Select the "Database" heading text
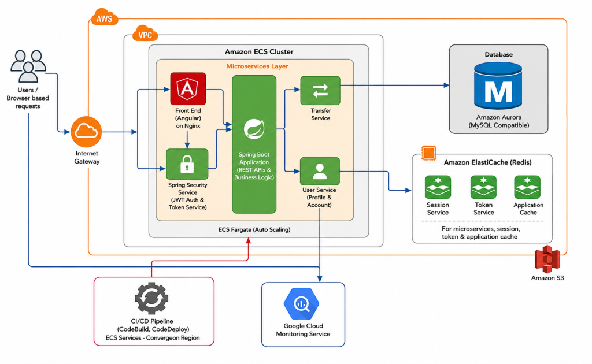Viewport: 592px width, 364px height. click(499, 54)
